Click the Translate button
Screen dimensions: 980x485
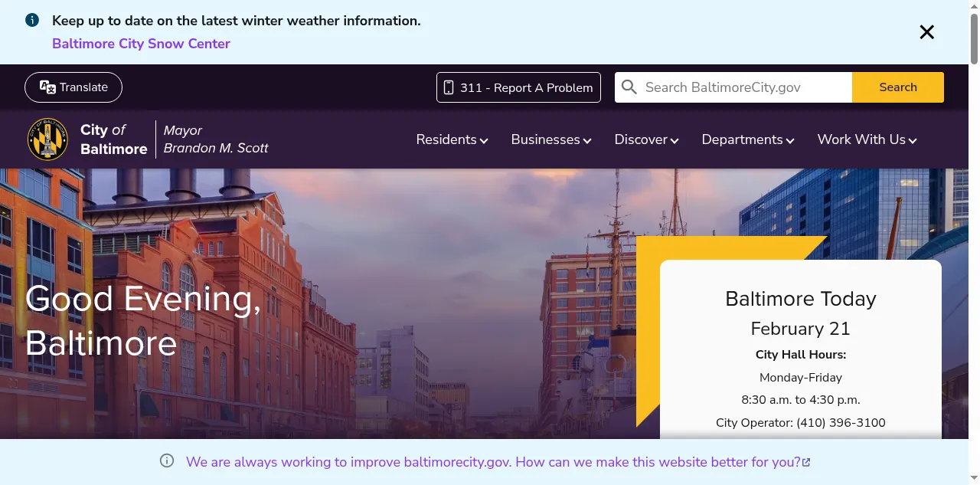(x=73, y=87)
